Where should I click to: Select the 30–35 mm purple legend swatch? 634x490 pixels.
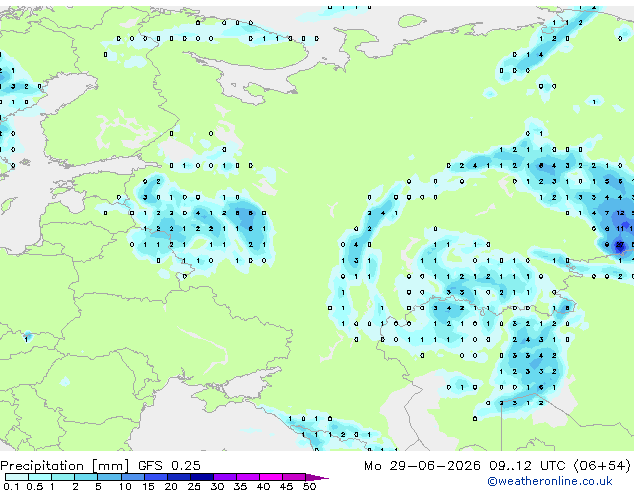[225, 477]
